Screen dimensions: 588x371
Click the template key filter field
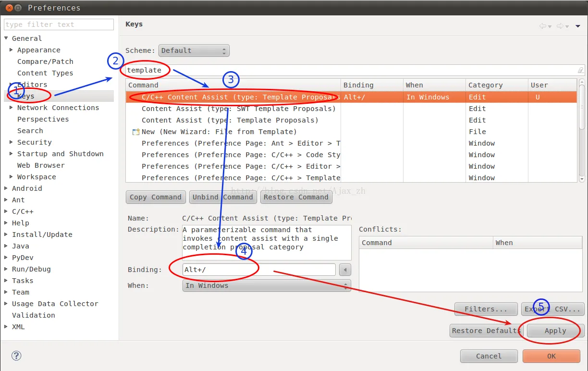coord(355,70)
